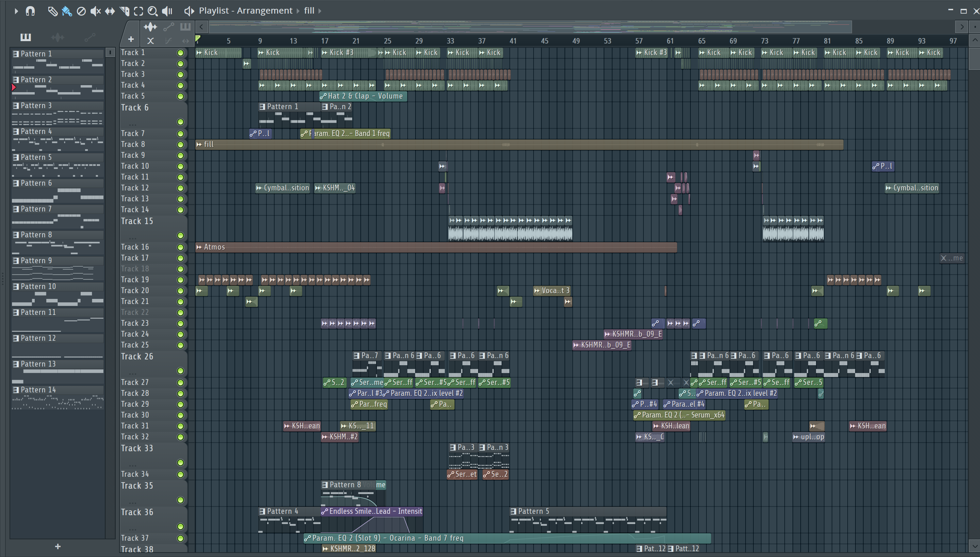
Task: Select Pattern 1 in the picker list
Action: tap(58, 61)
